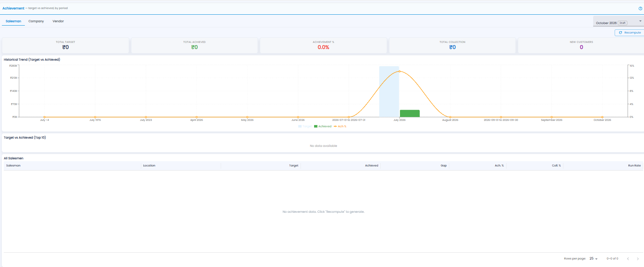Click the 'Historical Trend (Target vs Achieved)' heading
644x267 pixels.
(x=32, y=60)
